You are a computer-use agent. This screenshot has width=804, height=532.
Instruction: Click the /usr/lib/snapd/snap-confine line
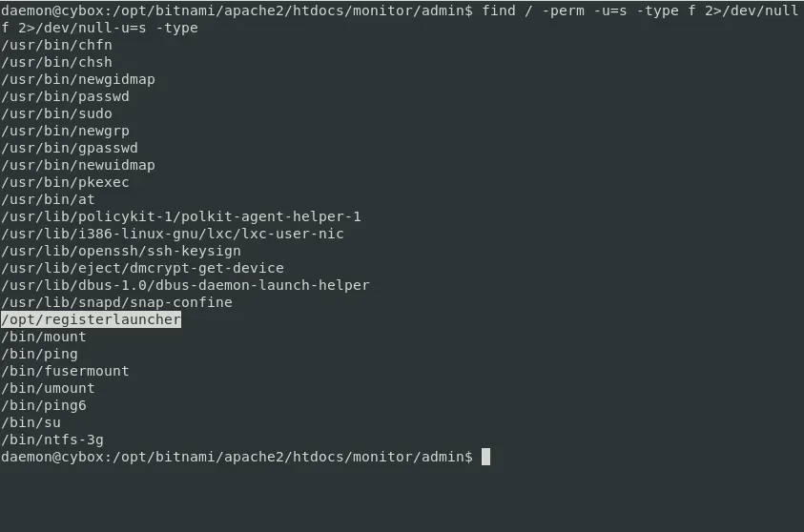tap(116, 302)
